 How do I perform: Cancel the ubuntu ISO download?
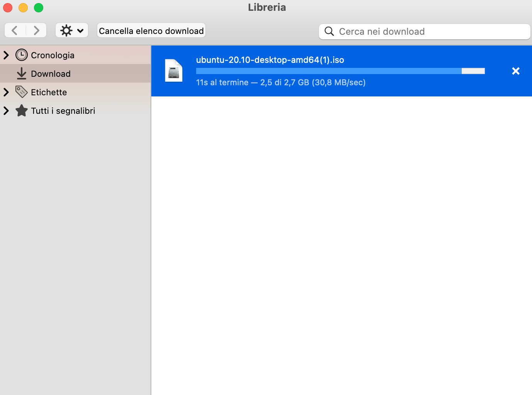(516, 71)
